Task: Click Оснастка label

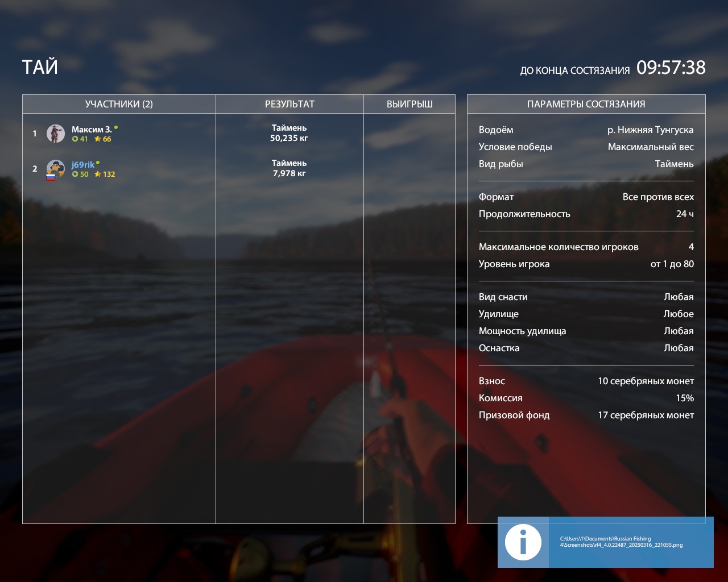Action: [x=499, y=348]
